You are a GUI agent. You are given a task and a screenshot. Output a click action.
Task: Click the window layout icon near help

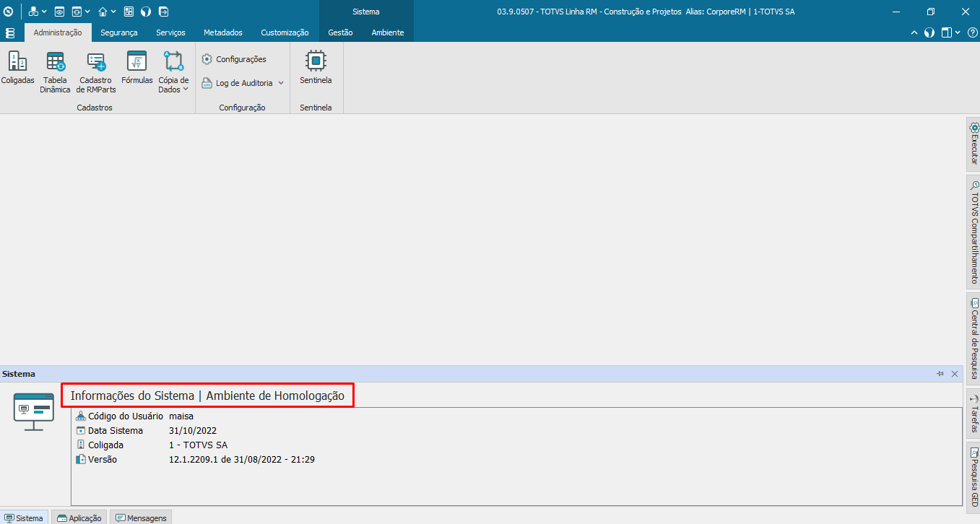coord(946,32)
